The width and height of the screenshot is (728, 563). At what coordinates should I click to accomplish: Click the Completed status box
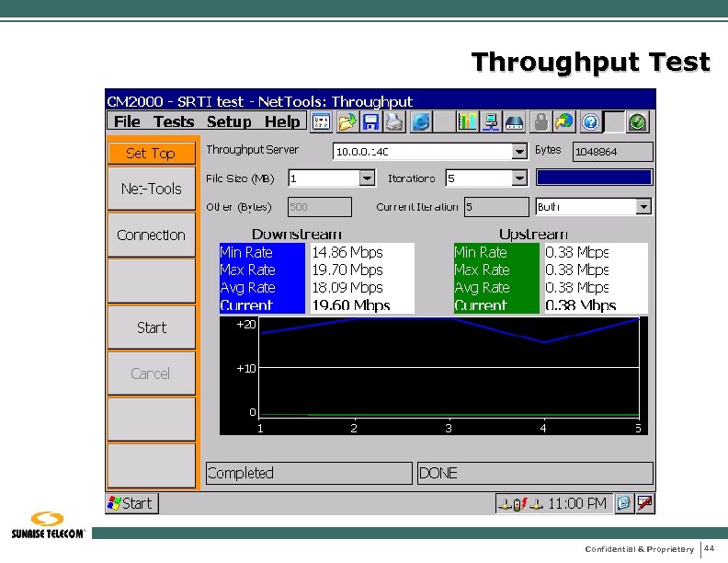[309, 473]
